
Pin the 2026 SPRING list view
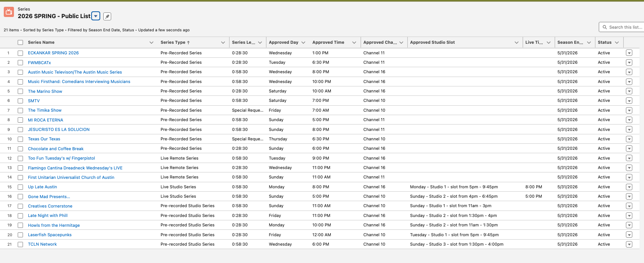pyautogui.click(x=107, y=16)
